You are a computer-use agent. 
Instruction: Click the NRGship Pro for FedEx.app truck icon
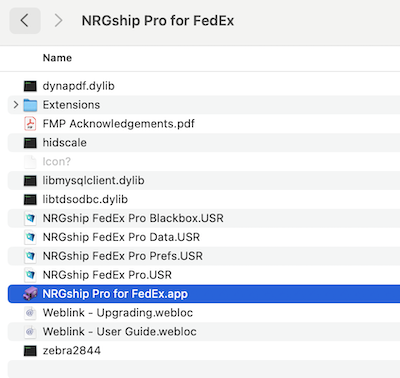pos(30,294)
